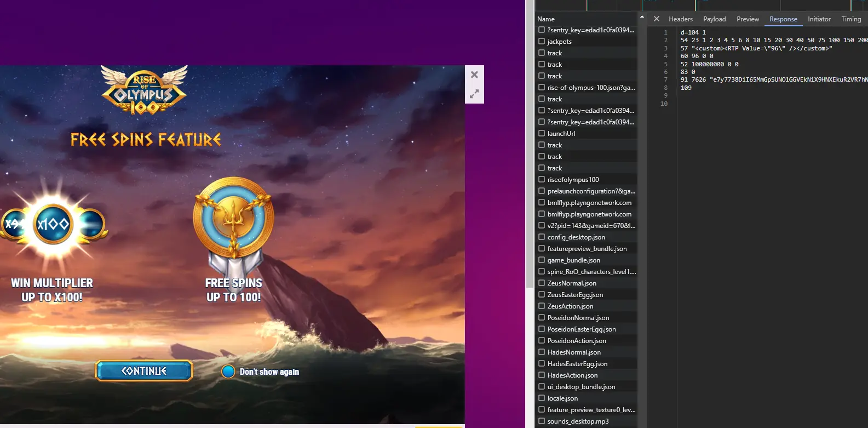Viewport: 868px width, 428px height.
Task: Tick the checkbox next to PoseidonAction.json
Action: tap(542, 340)
